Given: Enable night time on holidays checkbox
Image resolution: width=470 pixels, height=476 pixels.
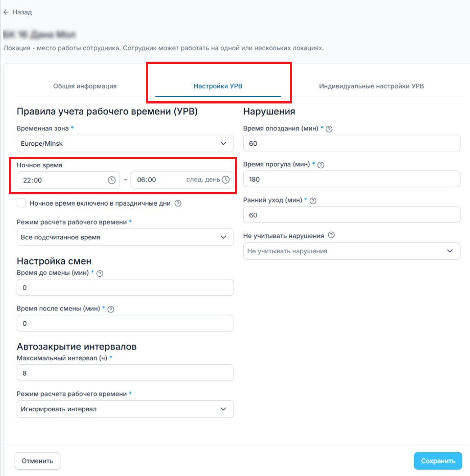Looking at the screenshot, I should tap(21, 203).
